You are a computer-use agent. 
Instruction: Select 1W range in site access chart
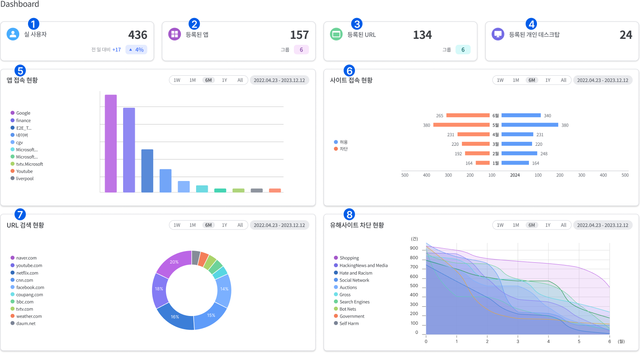coord(500,80)
